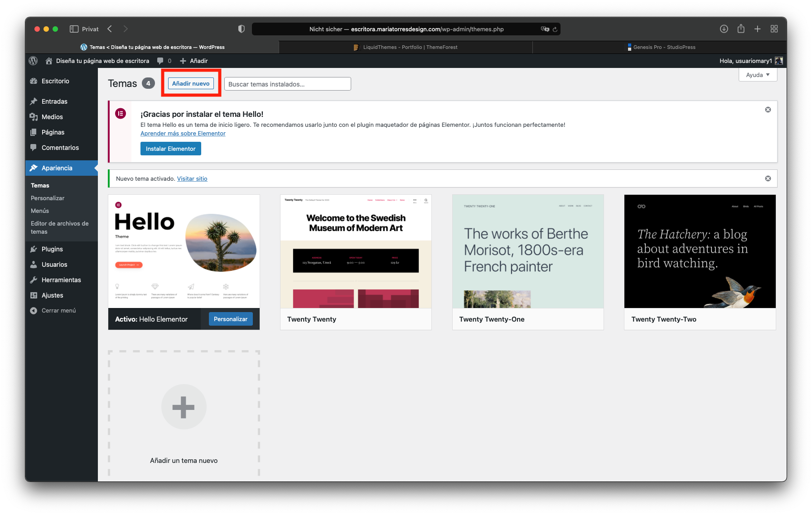Click Añadir un tema nuevo label
Viewport: 812px width, 515px height.
[x=184, y=460]
